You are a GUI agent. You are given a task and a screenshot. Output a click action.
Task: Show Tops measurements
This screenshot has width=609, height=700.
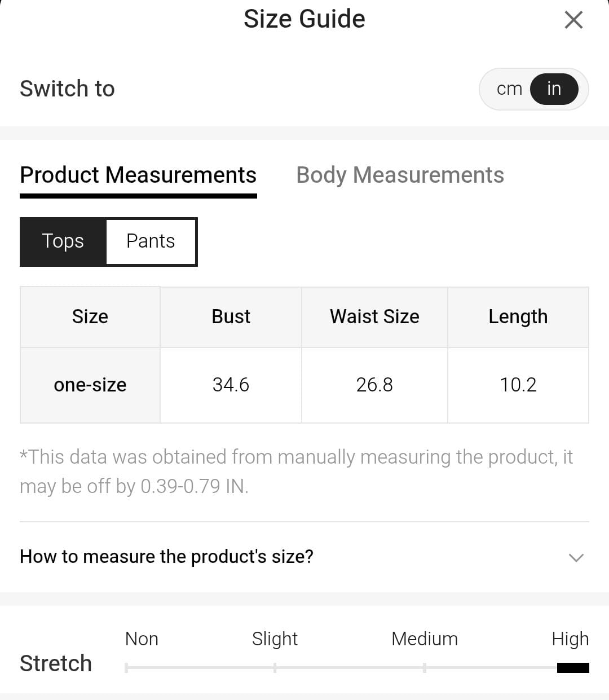click(x=63, y=241)
